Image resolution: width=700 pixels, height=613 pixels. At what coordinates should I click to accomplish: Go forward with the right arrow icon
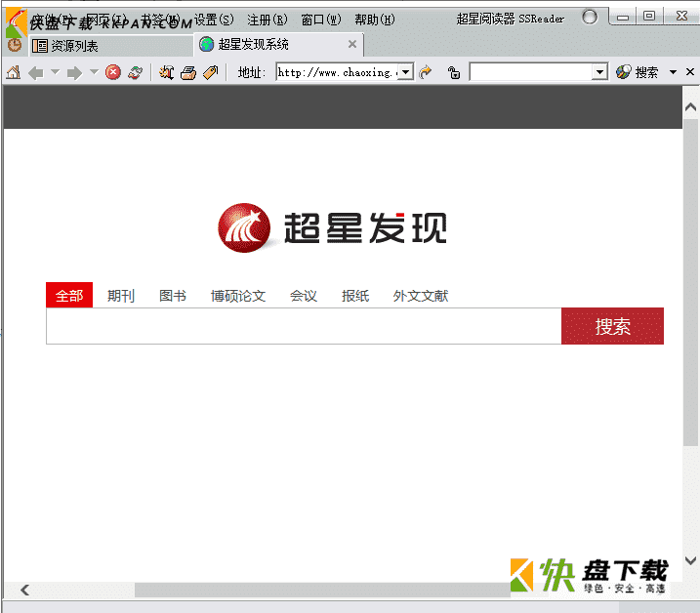point(74,72)
